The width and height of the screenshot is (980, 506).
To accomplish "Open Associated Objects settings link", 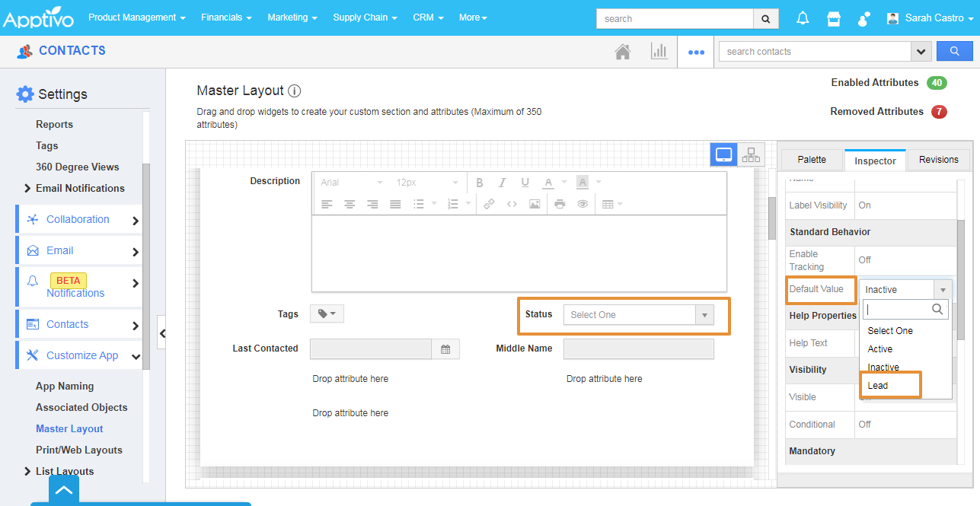I will 81,407.
